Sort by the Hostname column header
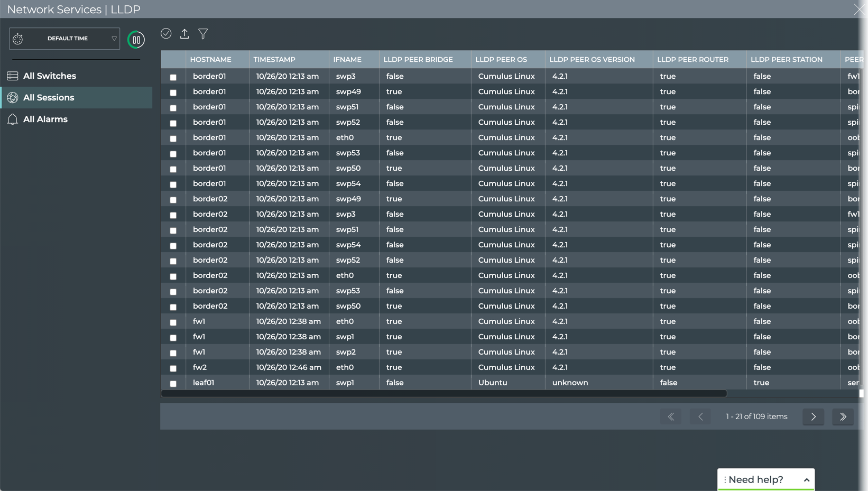 coord(210,60)
